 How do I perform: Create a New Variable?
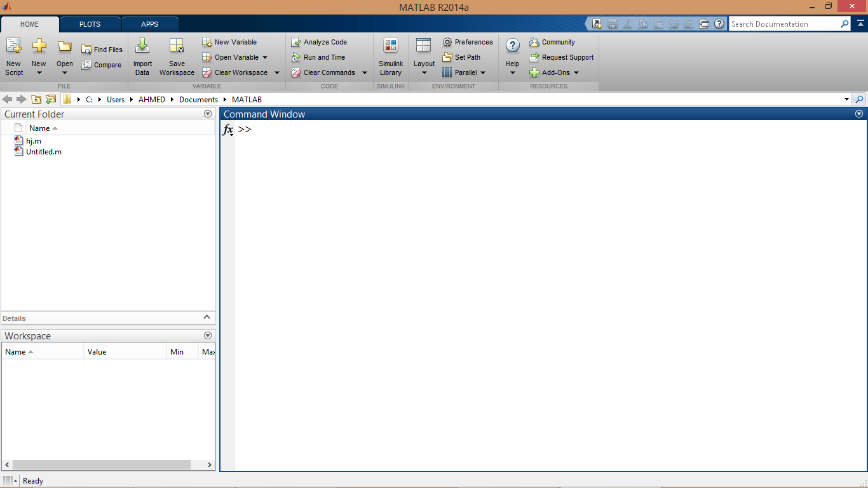pyautogui.click(x=229, y=42)
